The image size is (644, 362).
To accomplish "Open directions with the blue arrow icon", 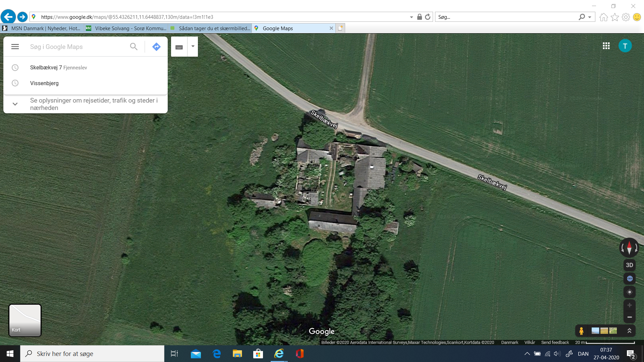I will pos(156,47).
